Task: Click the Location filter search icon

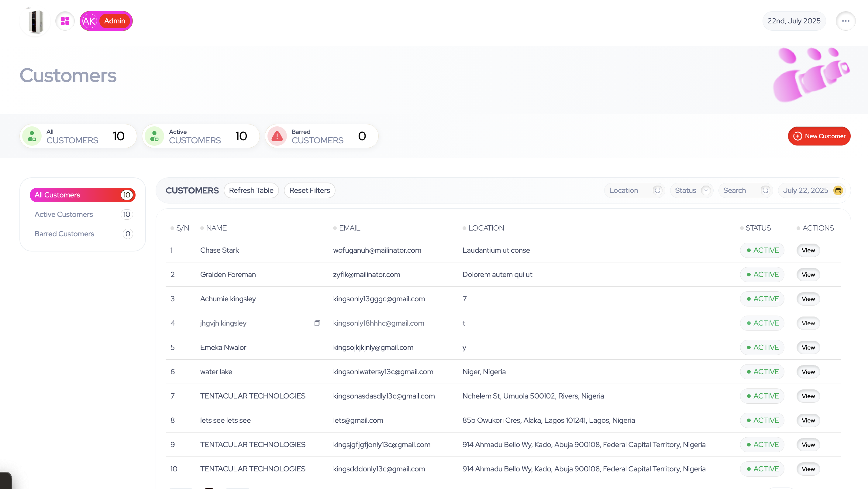Action: pos(657,190)
